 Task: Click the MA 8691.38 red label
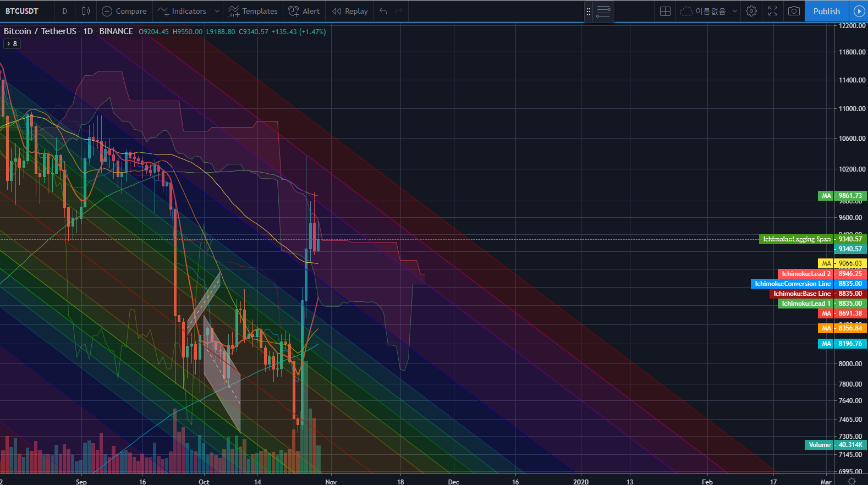843,313
